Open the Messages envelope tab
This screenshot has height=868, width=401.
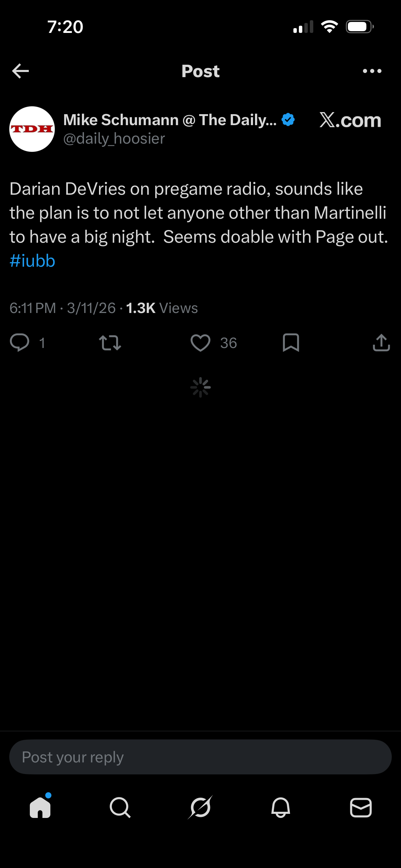pos(361,807)
